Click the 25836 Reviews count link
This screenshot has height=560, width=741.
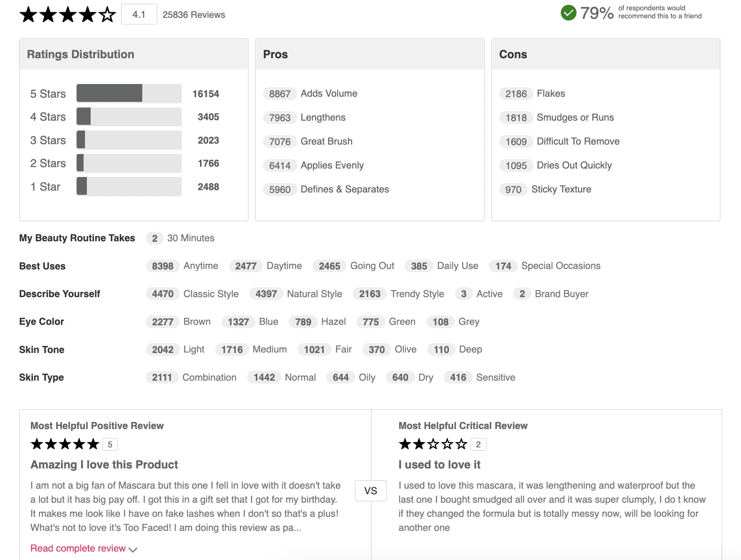(x=193, y=15)
